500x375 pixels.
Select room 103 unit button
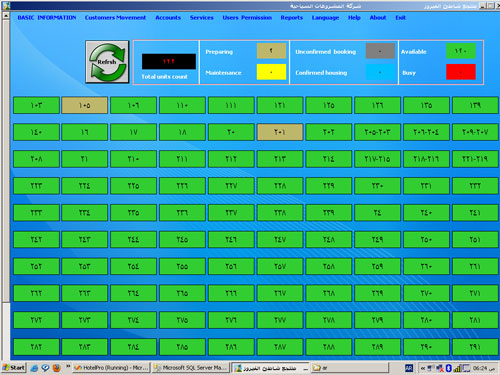coord(36,105)
